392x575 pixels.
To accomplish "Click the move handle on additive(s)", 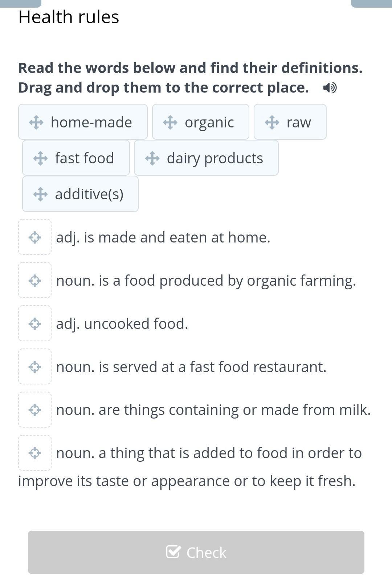I will (40, 194).
